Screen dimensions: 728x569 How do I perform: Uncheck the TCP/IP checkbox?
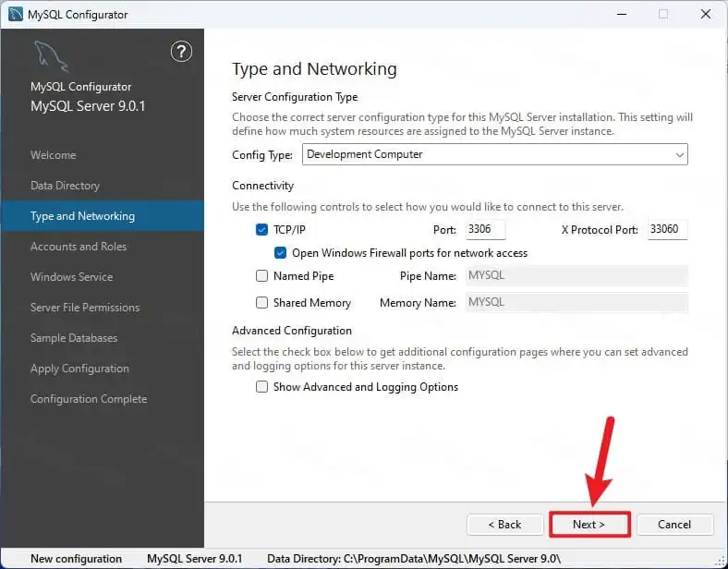coord(261,230)
